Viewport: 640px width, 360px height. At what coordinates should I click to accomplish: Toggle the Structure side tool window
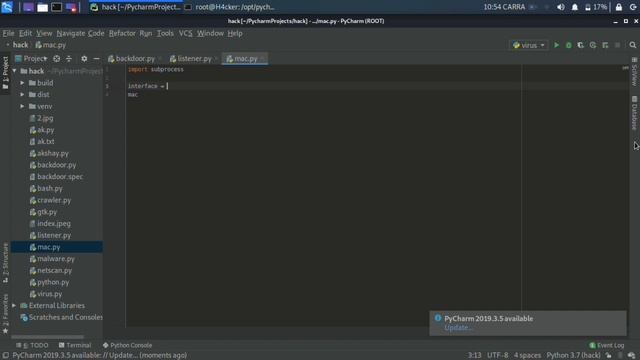pos(5,263)
